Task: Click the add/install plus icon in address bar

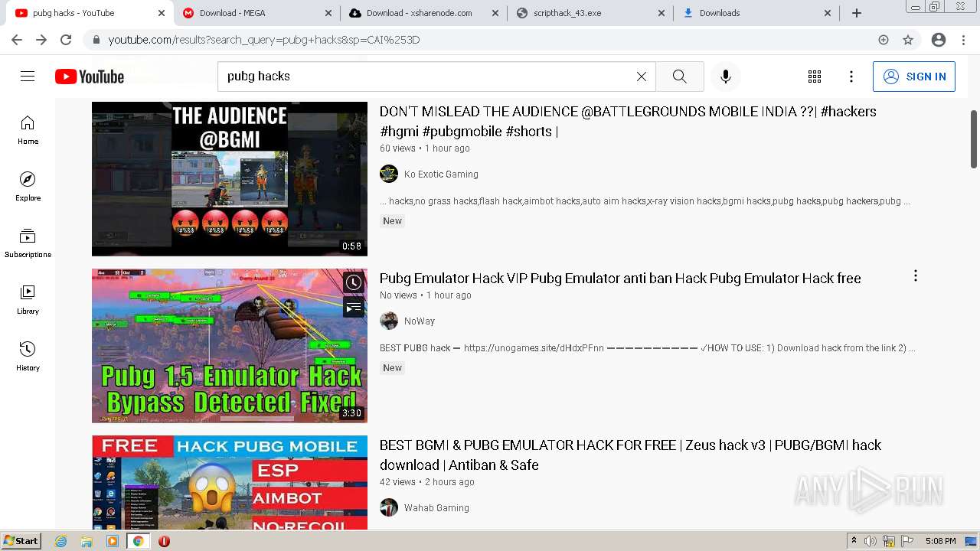Action: [884, 40]
